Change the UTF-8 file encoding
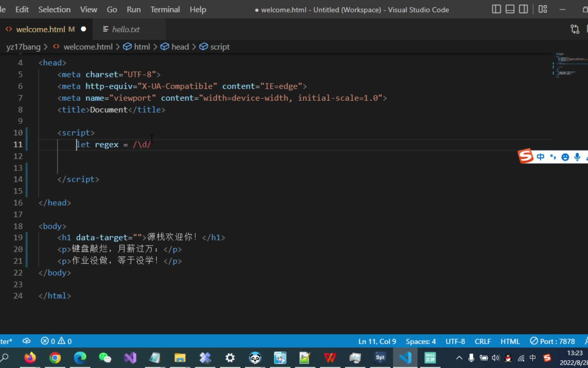588x368 pixels. [x=455, y=341]
